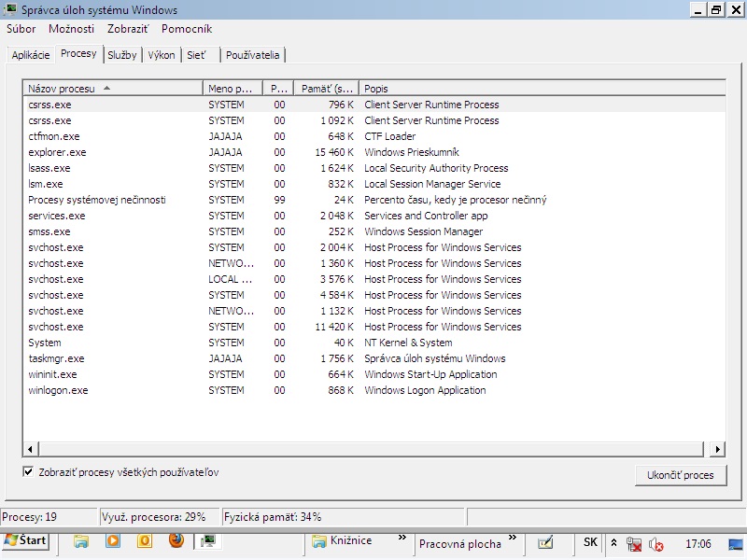Open the Outlook quick launch icon
The width and height of the screenshot is (747, 560).
coord(145,541)
